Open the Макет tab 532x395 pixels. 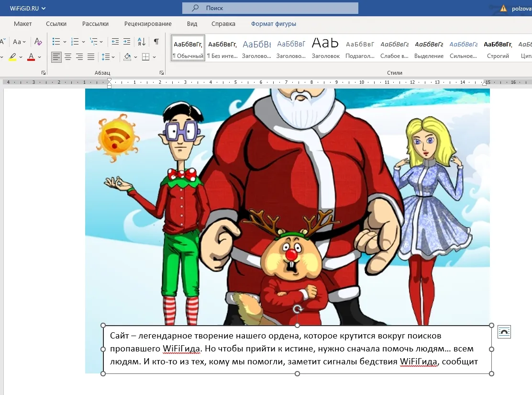coord(23,24)
